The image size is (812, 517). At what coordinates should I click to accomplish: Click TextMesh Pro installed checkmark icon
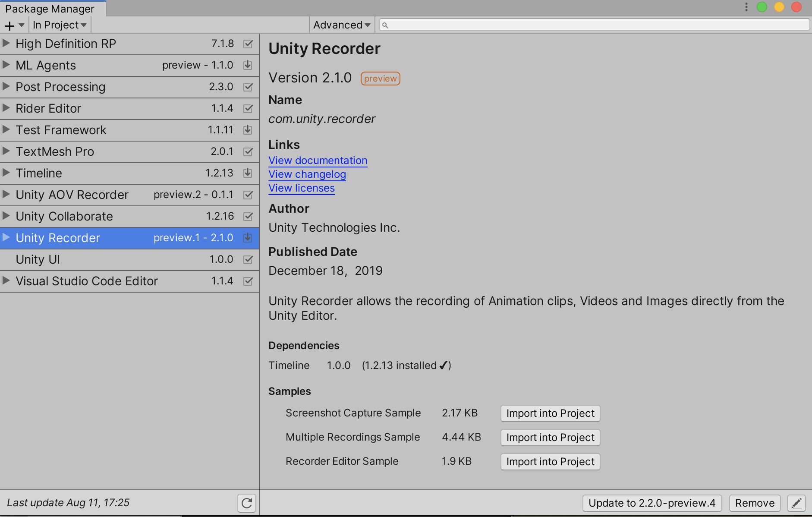(248, 151)
